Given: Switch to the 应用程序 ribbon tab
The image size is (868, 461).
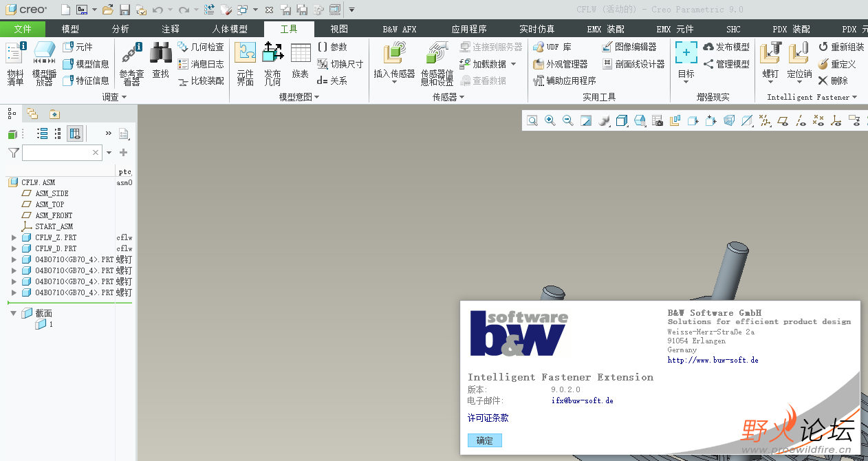Looking at the screenshot, I should coord(469,29).
